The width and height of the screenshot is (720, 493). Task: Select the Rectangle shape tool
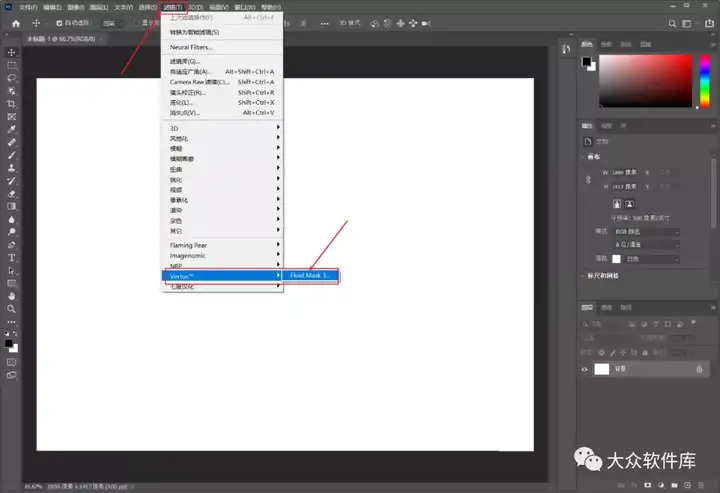tap(11, 284)
